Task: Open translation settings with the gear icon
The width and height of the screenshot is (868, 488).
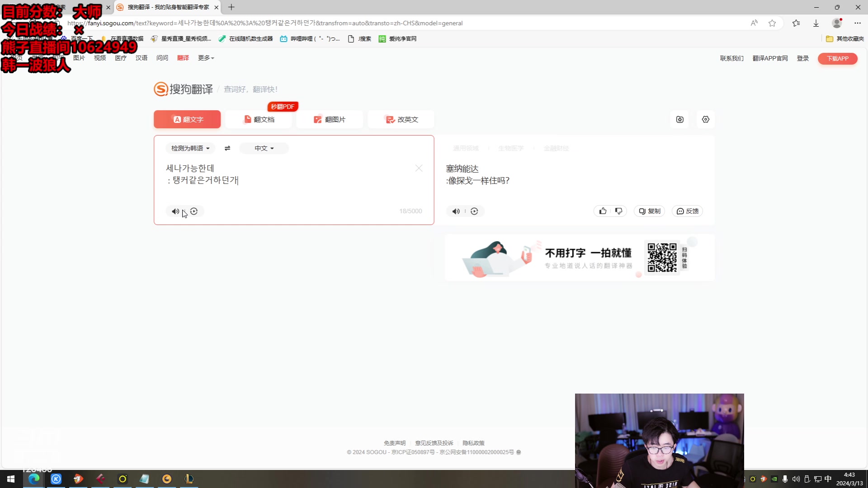Action: pyautogui.click(x=706, y=119)
